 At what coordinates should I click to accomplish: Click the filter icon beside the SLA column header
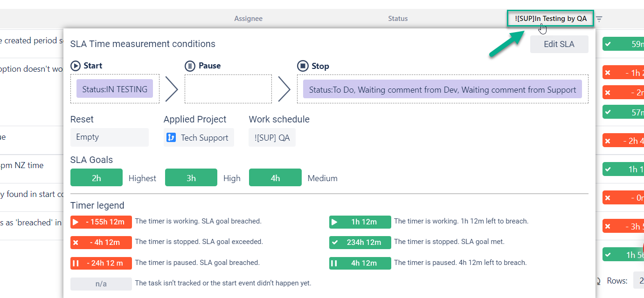coord(599,19)
